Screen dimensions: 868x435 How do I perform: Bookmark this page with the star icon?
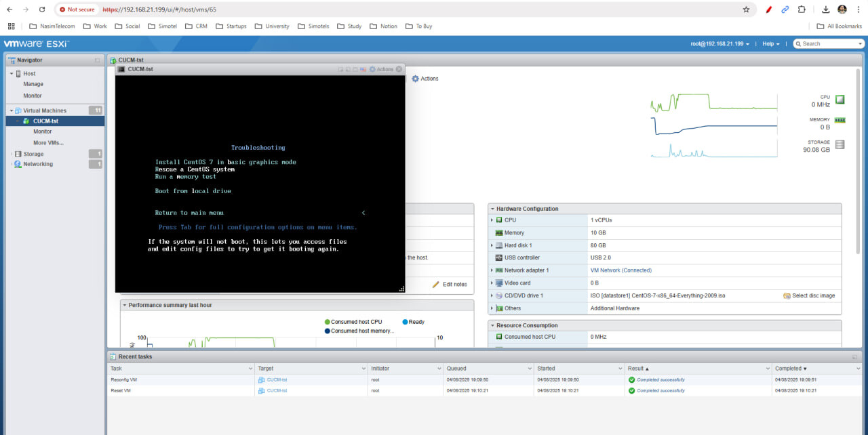pyautogui.click(x=747, y=9)
